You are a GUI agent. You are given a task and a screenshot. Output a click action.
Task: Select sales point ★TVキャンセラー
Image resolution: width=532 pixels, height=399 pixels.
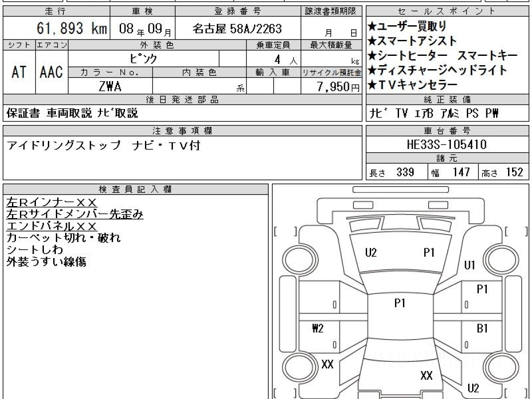click(412, 84)
